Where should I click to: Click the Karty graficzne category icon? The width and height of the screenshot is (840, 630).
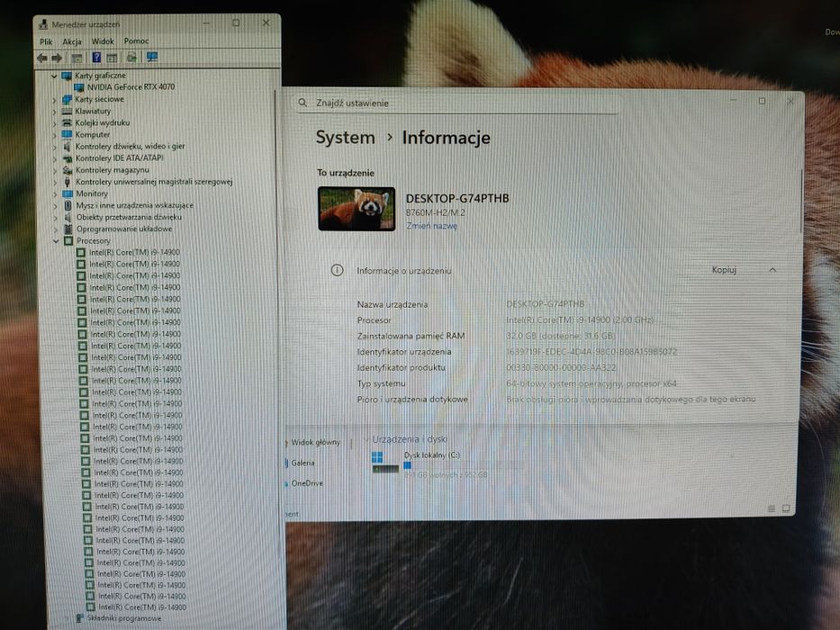67,76
